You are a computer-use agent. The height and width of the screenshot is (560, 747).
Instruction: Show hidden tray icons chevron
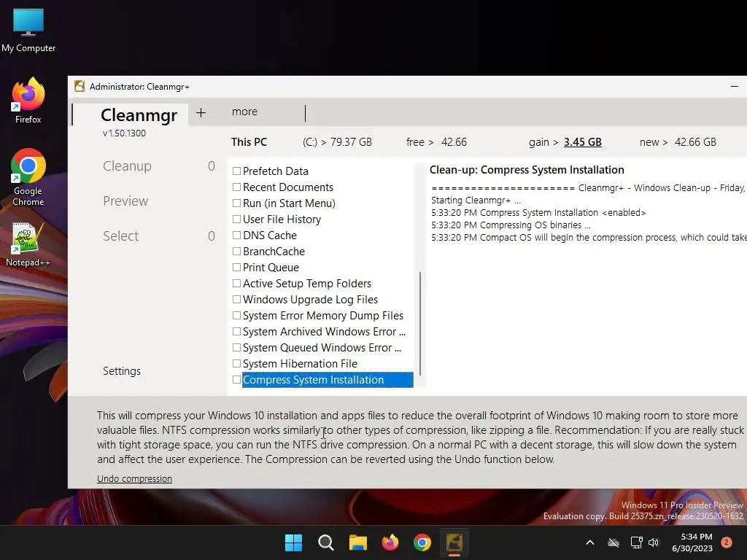tap(589, 542)
